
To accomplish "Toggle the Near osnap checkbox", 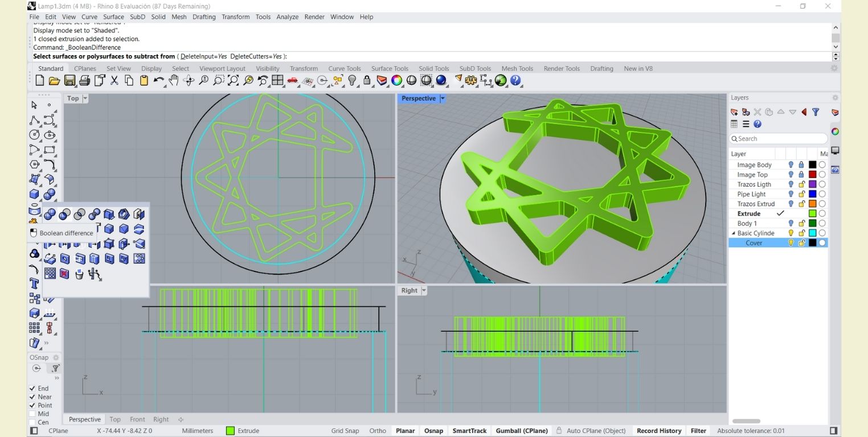I will click(32, 397).
